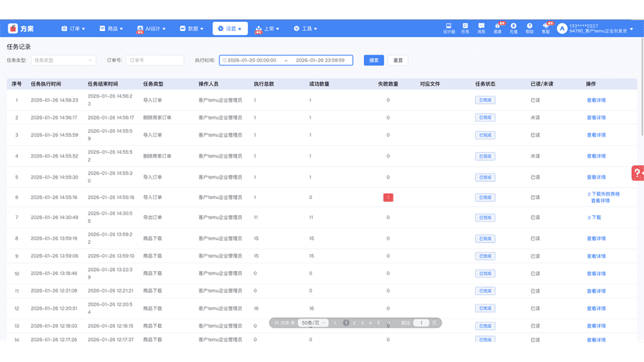Open the 任务 tasks icon in header
This screenshot has height=362, width=644.
tap(465, 28)
